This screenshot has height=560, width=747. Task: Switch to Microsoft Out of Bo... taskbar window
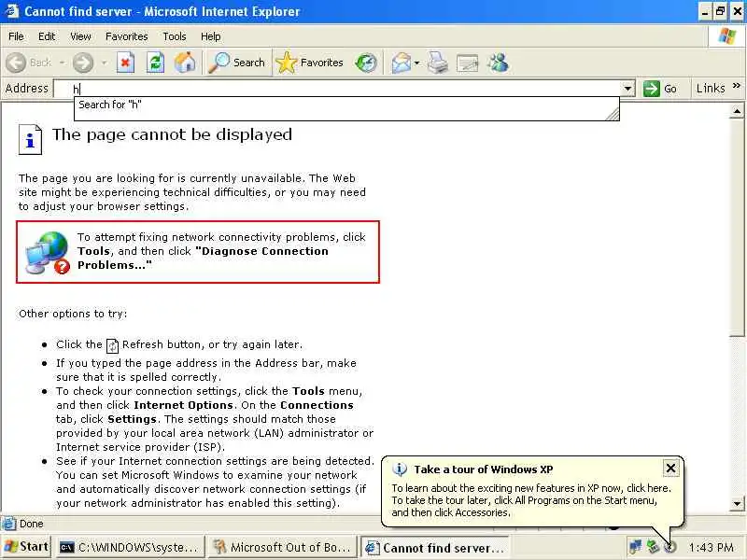(283, 548)
